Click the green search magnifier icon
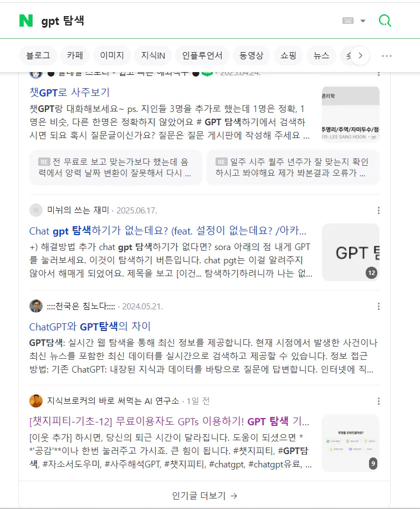 click(x=385, y=21)
